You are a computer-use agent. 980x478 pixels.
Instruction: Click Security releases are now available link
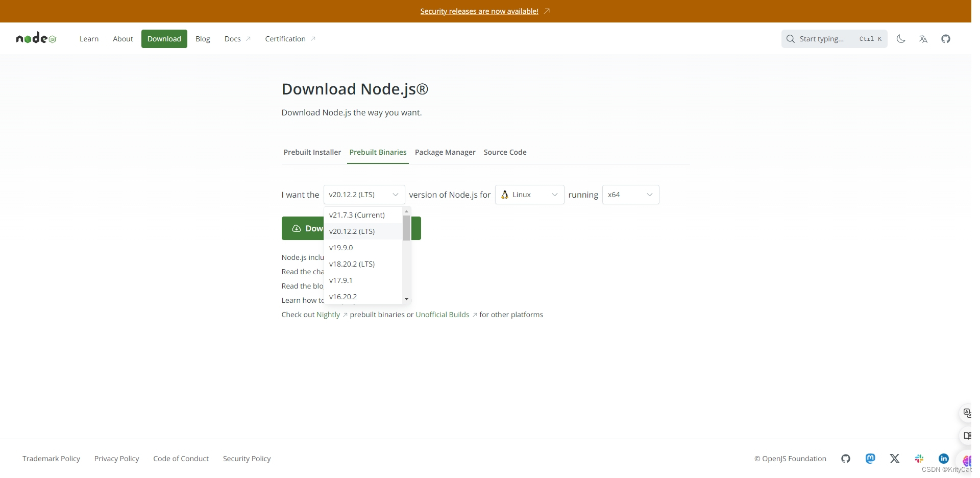479,11
